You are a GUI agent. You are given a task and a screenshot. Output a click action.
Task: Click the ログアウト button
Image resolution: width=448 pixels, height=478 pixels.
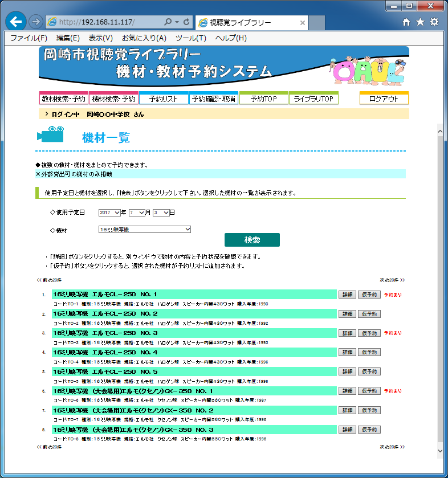click(x=384, y=99)
